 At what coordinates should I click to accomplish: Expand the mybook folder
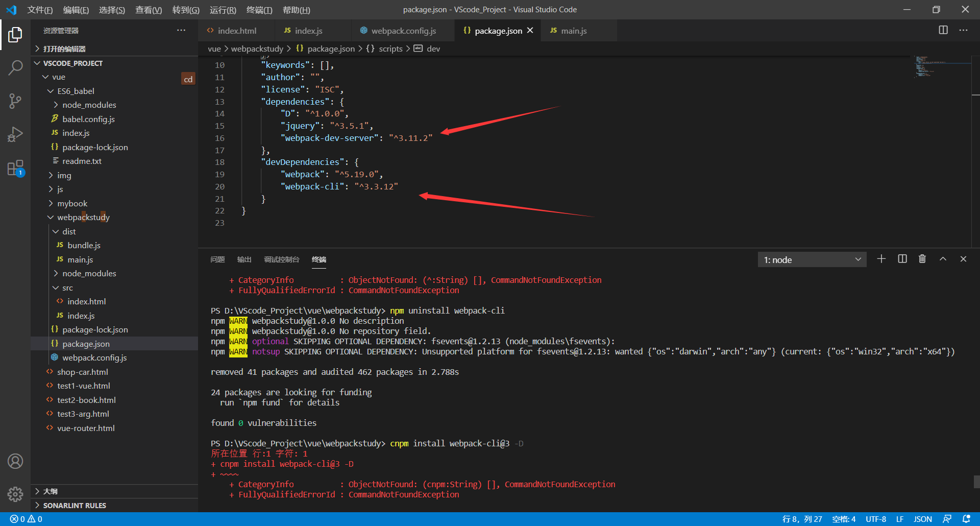click(x=114, y=203)
